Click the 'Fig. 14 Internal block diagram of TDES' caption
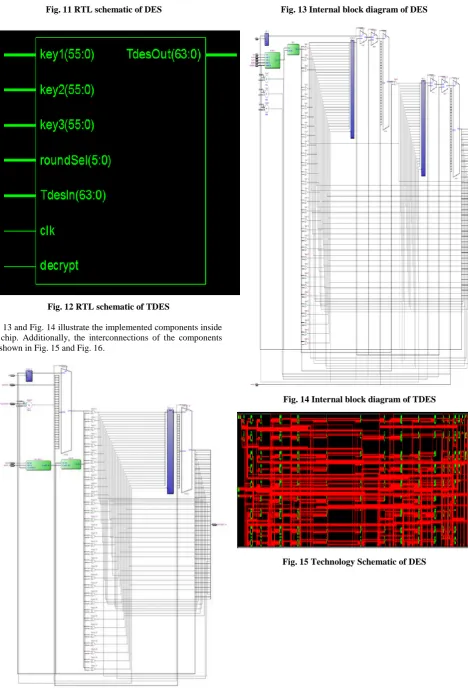Viewport: 468px width, 692px height. pos(359,399)
